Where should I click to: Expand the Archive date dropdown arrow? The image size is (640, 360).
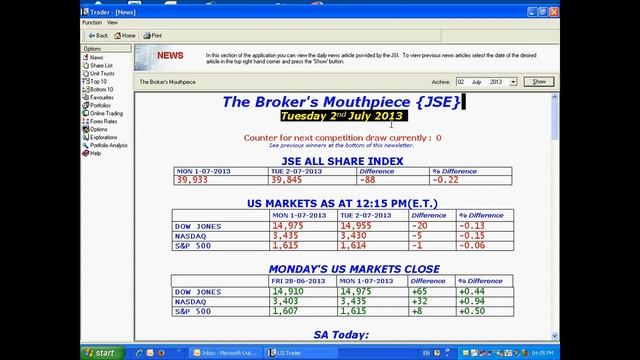click(x=513, y=82)
